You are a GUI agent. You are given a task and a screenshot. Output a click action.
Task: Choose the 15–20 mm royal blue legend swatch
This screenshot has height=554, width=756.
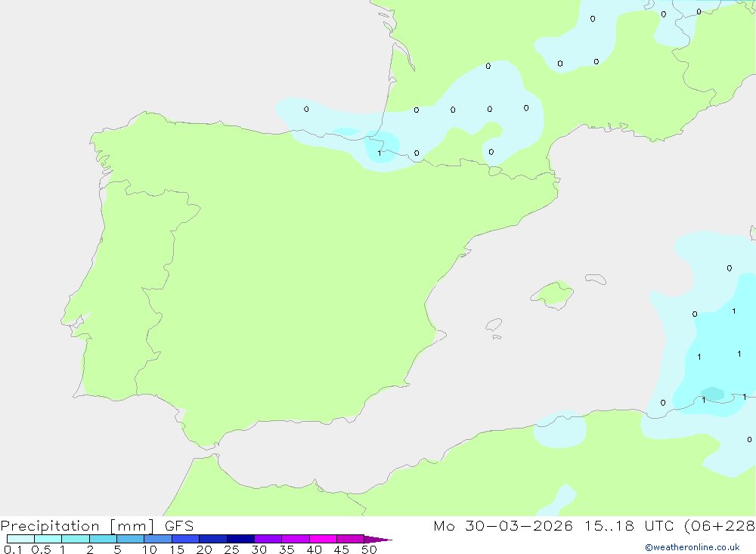click(x=185, y=539)
